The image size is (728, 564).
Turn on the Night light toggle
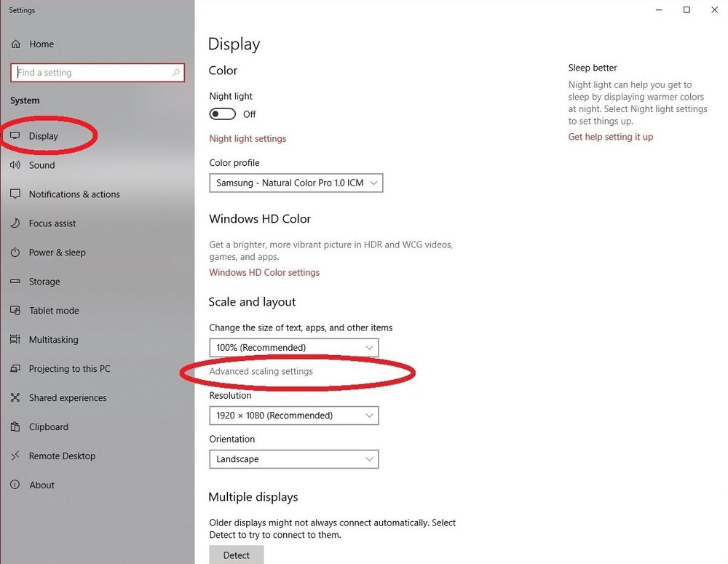(223, 114)
